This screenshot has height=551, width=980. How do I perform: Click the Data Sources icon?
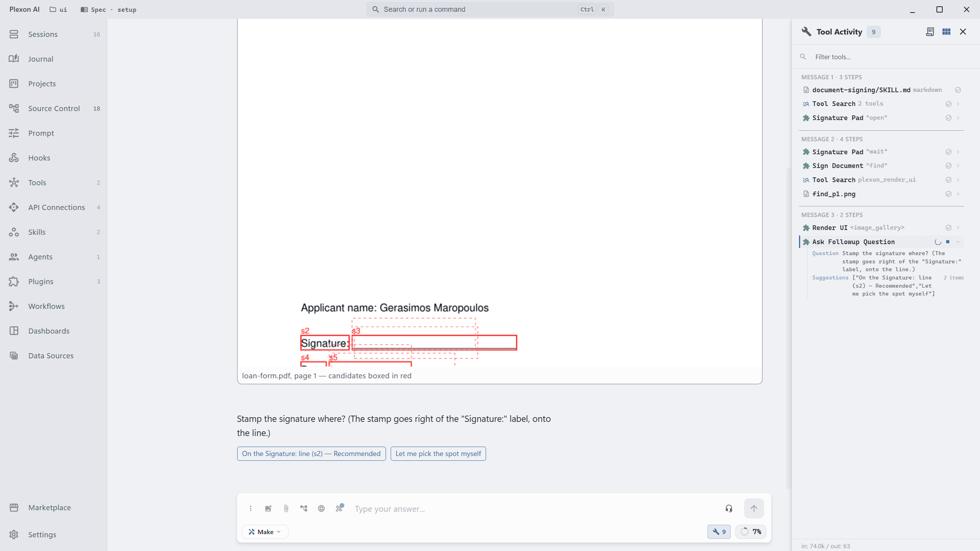tap(14, 356)
